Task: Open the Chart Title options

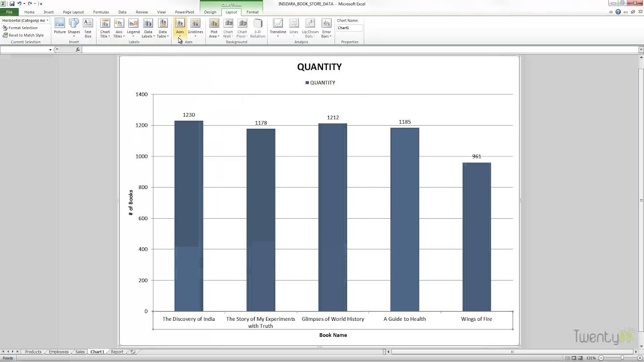Action: [105, 28]
